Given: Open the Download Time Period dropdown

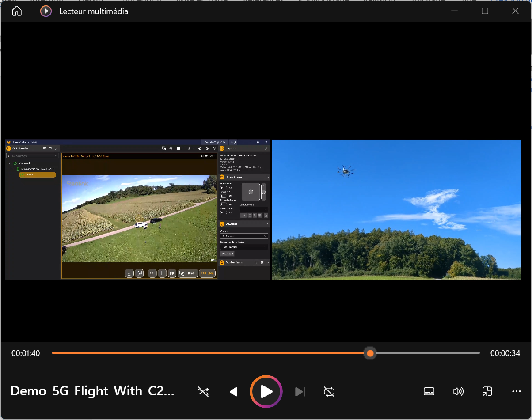Looking at the screenshot, I should pyautogui.click(x=244, y=247).
